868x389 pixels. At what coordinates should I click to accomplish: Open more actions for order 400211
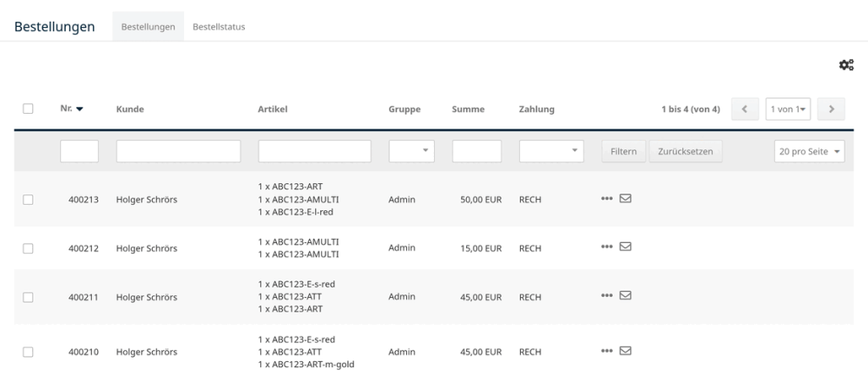click(607, 295)
